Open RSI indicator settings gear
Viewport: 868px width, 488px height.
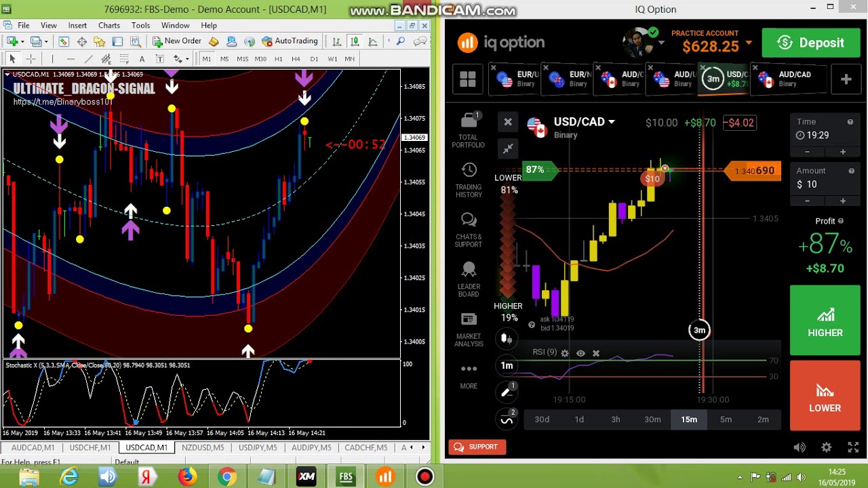pyautogui.click(x=565, y=353)
